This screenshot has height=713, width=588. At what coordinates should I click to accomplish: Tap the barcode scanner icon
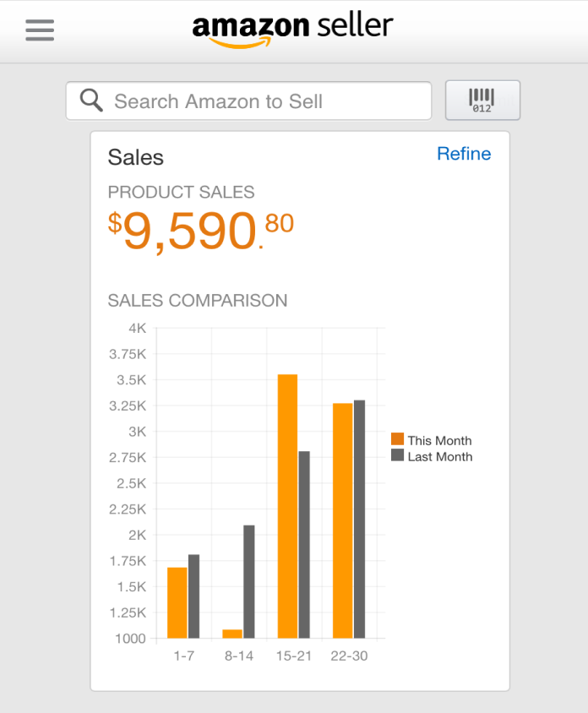[x=482, y=101]
